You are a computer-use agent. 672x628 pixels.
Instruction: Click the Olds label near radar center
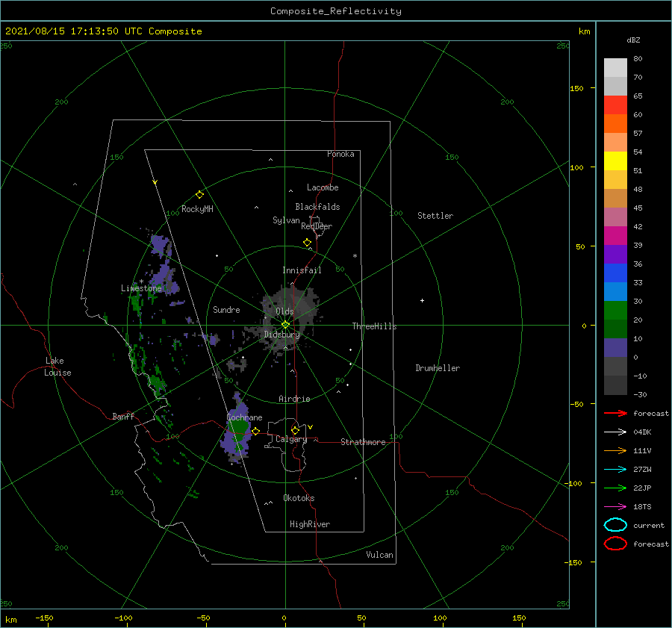pos(284,311)
